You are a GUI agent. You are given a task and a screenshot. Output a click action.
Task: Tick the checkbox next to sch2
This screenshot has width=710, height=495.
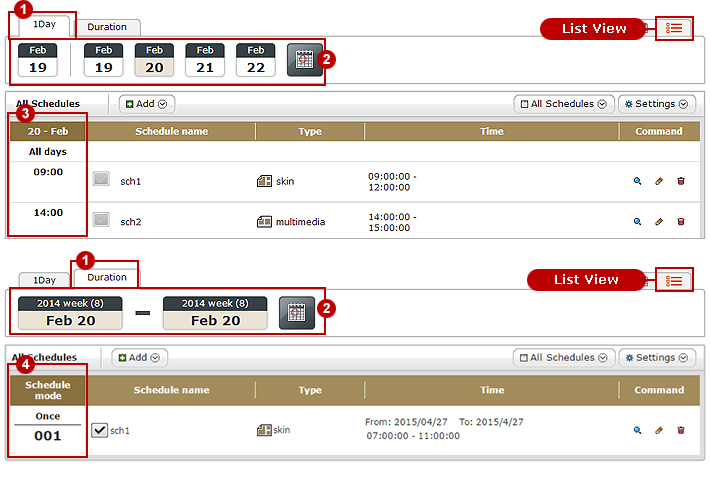[x=101, y=220]
